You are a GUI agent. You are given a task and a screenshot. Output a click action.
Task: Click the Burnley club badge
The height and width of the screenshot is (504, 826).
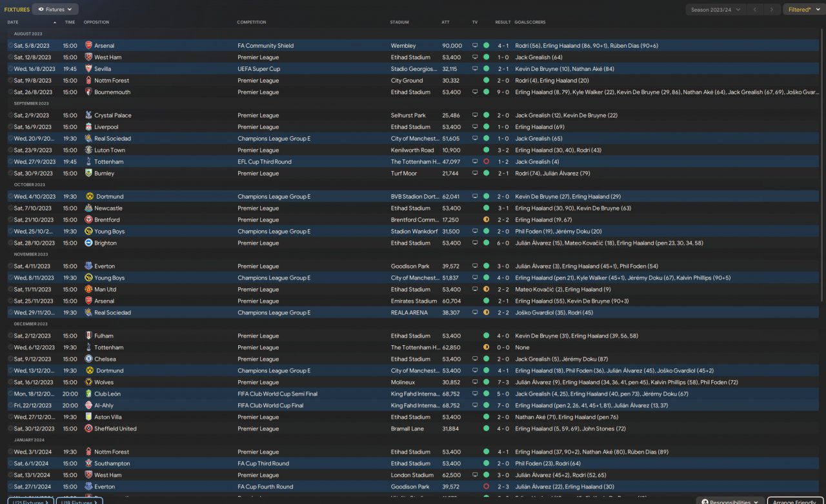[x=88, y=174]
